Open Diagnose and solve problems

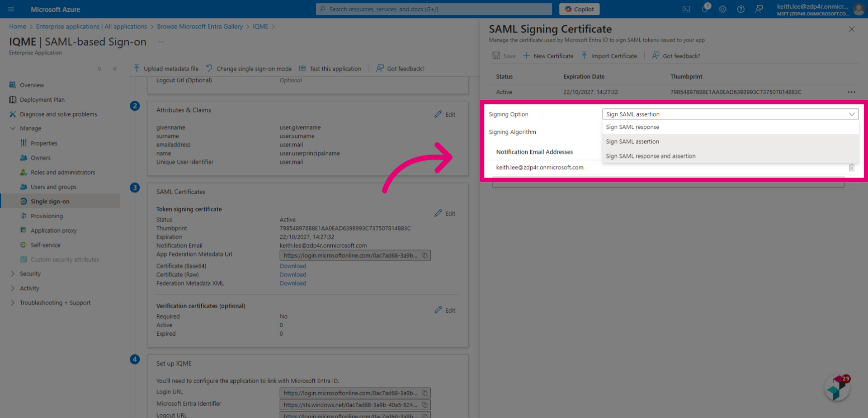click(58, 114)
